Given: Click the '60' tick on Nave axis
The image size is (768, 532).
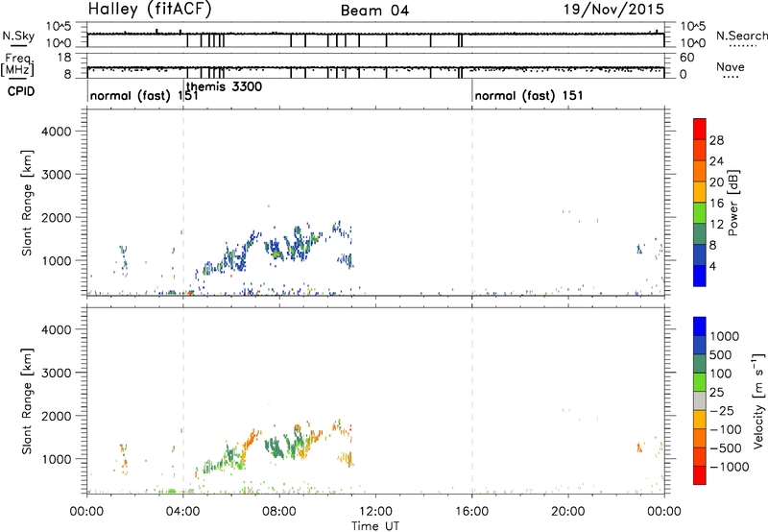Looking at the screenshot, I should (687, 58).
